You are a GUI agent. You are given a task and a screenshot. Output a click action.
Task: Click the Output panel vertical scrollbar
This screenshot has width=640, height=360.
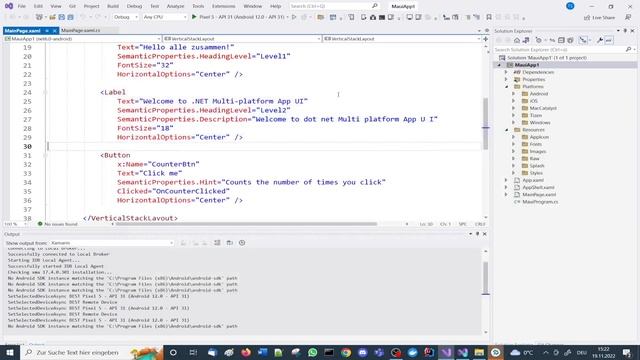486,278
